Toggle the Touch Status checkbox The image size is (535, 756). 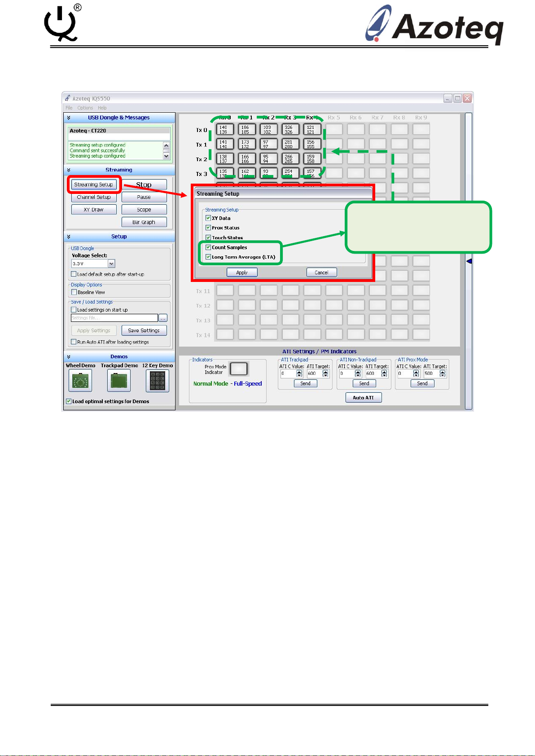[208, 237]
